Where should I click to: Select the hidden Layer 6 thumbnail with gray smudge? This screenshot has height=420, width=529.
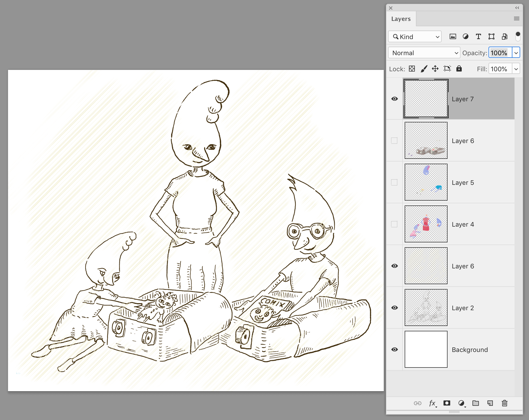[426, 140]
